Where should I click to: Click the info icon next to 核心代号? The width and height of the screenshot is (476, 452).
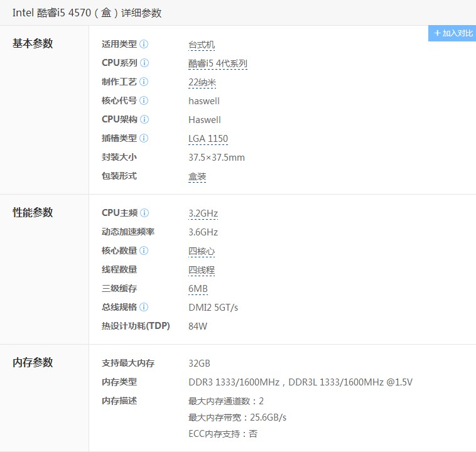click(144, 101)
